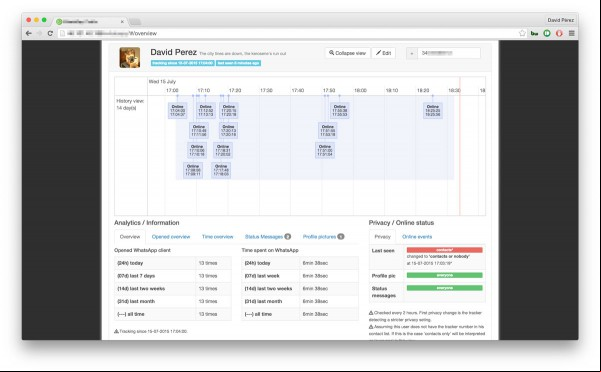This screenshot has width=601, height=372.
Task: Click the Collapse view button
Action: [348, 53]
